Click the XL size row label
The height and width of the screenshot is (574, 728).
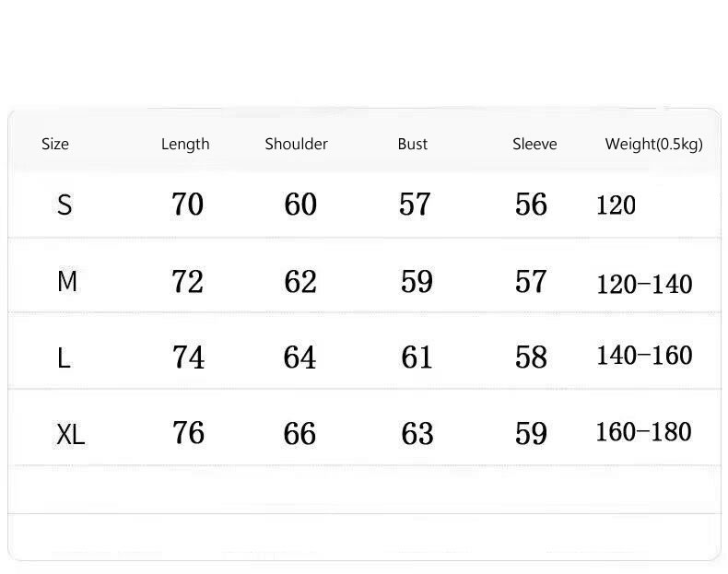[x=70, y=434]
